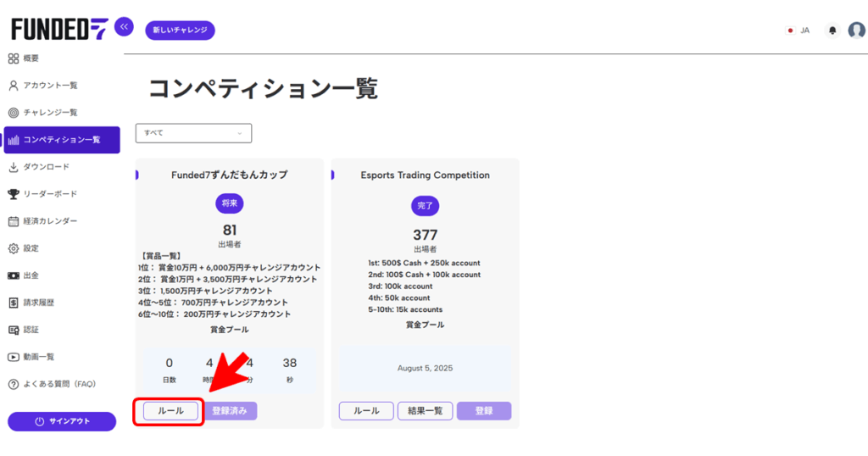Open リーダーボード menu item
The height and width of the screenshot is (456, 868).
[50, 194]
